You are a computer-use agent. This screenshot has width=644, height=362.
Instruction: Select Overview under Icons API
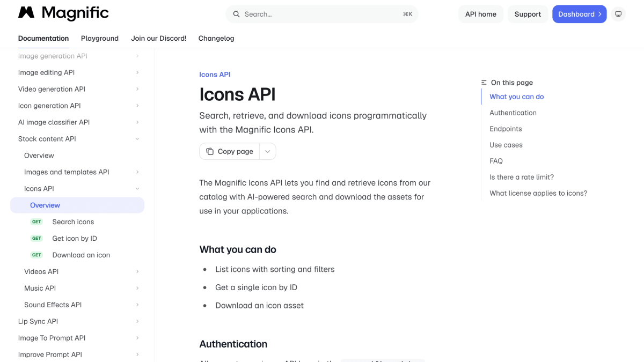77,205
